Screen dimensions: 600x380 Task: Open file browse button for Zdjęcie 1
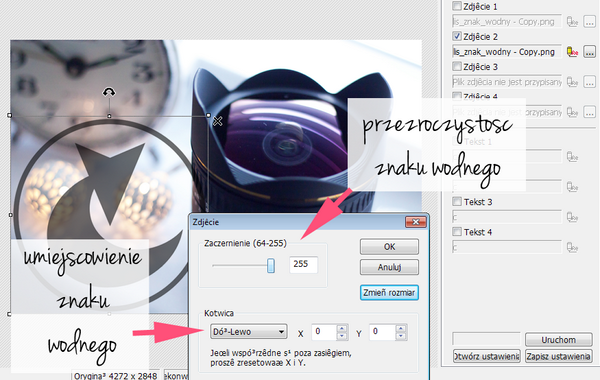click(589, 21)
